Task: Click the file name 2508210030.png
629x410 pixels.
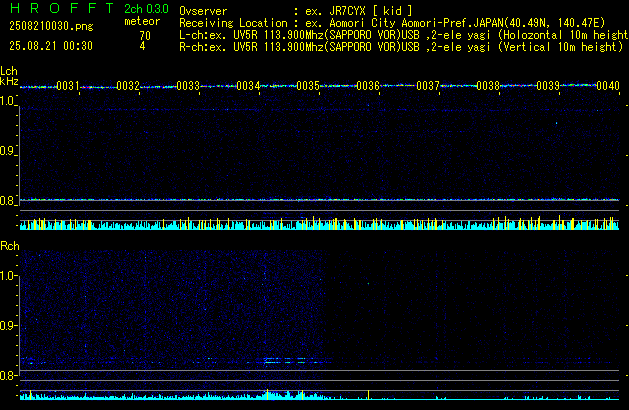Action: (x=51, y=26)
